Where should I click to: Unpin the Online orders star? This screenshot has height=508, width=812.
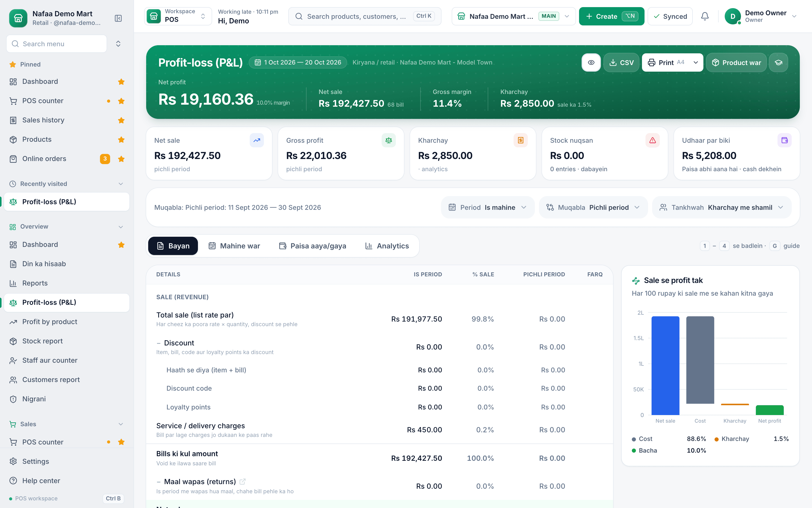pyautogui.click(x=122, y=159)
